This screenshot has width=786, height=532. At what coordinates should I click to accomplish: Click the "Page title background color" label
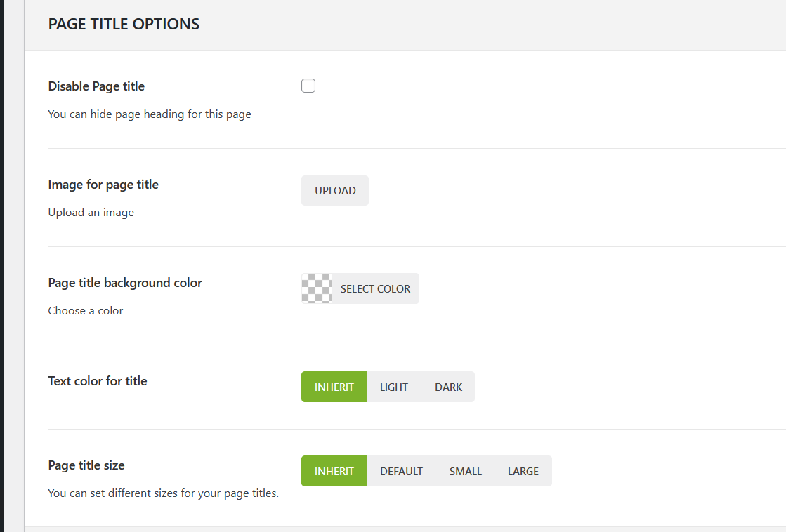[x=125, y=283]
